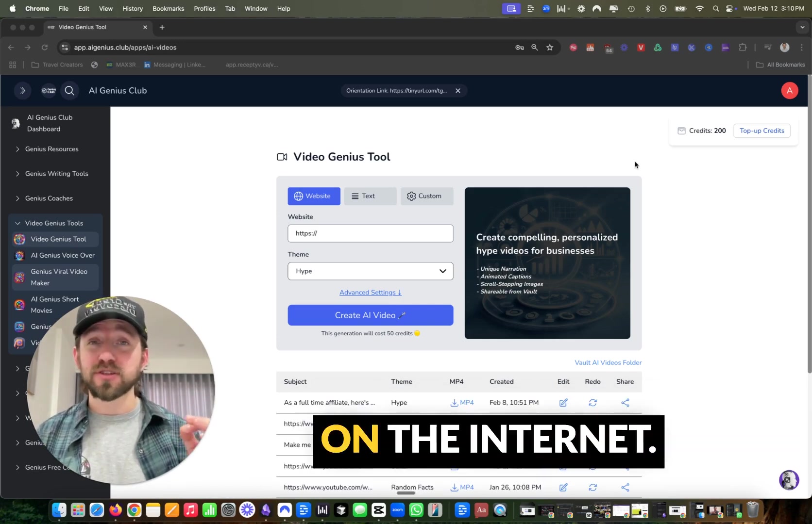The image size is (812, 524).
Task: Go to AI Genius Club Dashboard
Action: (x=50, y=123)
